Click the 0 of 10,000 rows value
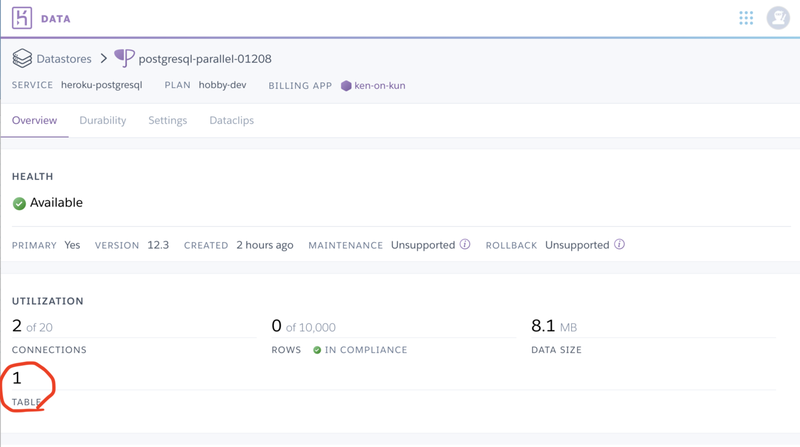Screen dimensions: 800x447 pyautogui.click(x=304, y=326)
